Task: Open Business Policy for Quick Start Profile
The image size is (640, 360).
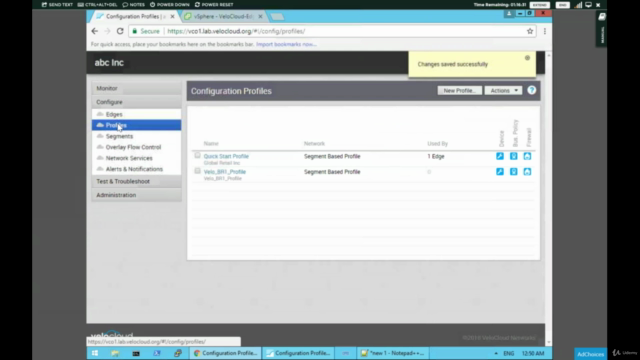Action: click(x=513, y=156)
